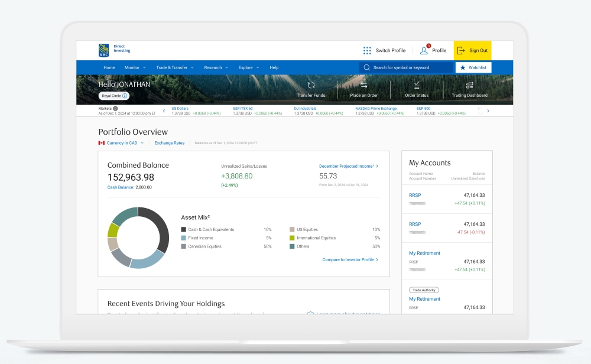
Task: Click the RBC Direct Investing logo
Action: point(114,50)
